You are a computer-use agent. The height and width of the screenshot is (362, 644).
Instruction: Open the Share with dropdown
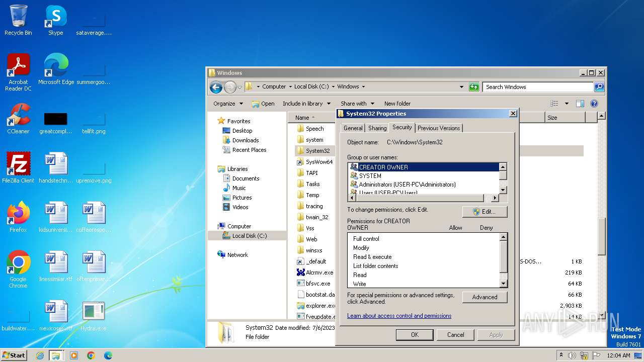click(x=357, y=104)
